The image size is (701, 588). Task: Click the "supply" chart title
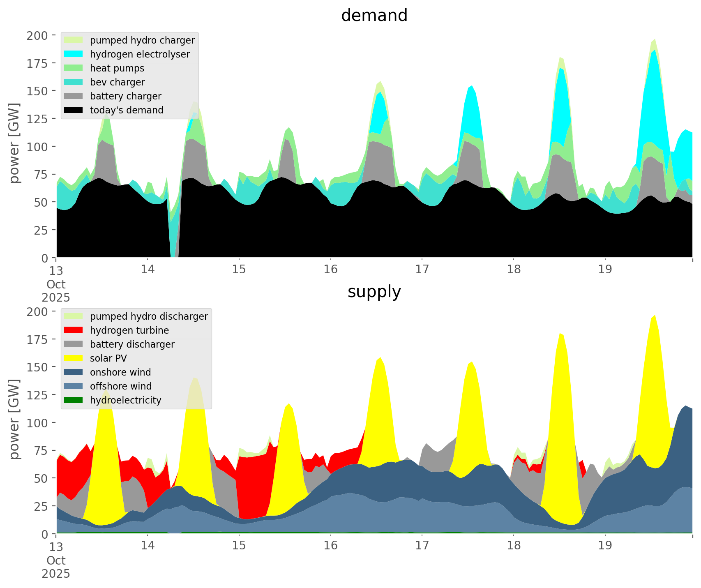374,292
